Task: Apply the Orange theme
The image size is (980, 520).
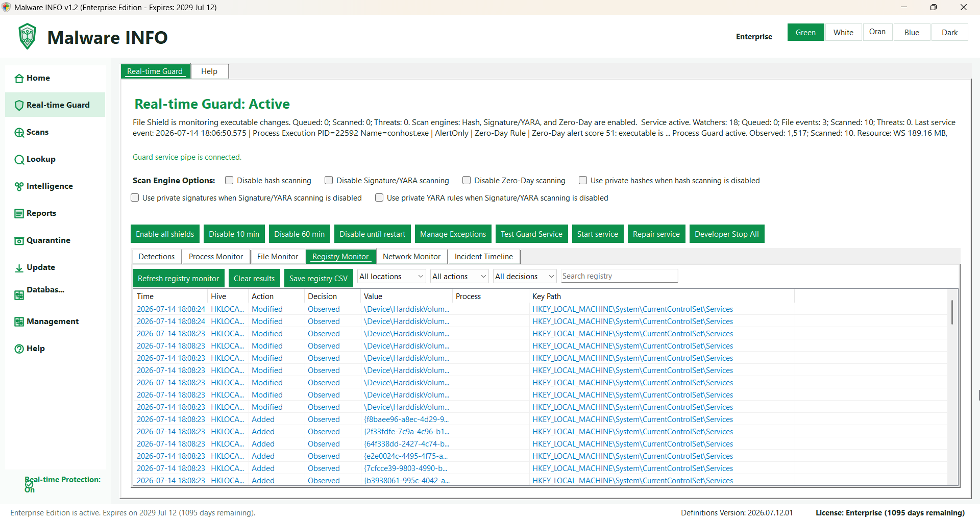Action: point(878,32)
